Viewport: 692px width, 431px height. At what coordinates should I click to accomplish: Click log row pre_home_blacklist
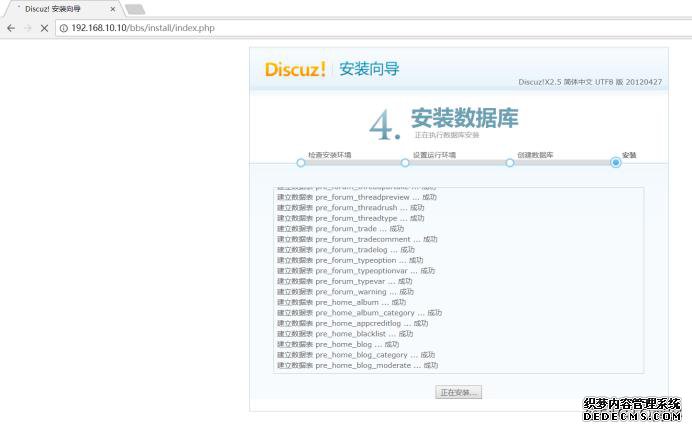(345, 334)
